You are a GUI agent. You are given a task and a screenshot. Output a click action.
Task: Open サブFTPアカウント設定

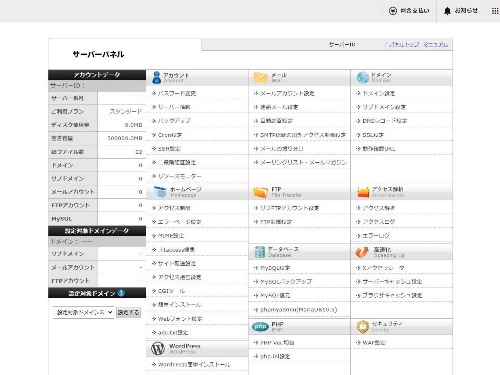tap(289, 208)
